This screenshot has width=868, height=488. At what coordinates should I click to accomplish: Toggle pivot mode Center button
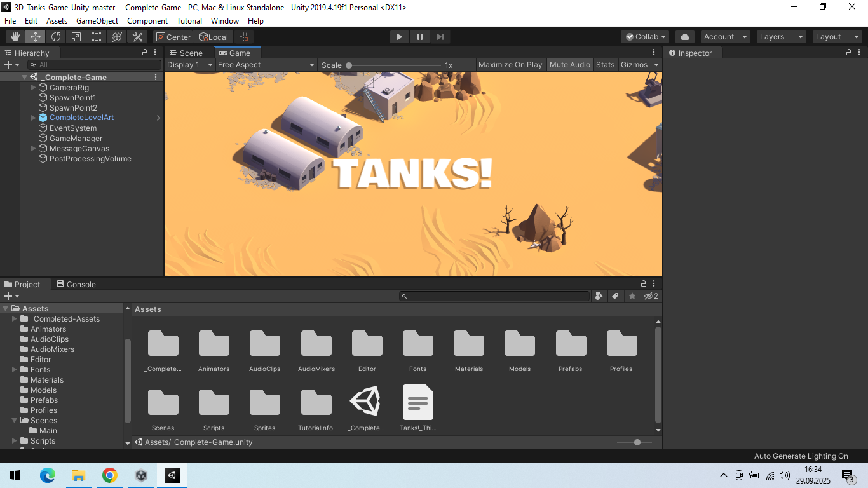click(173, 37)
